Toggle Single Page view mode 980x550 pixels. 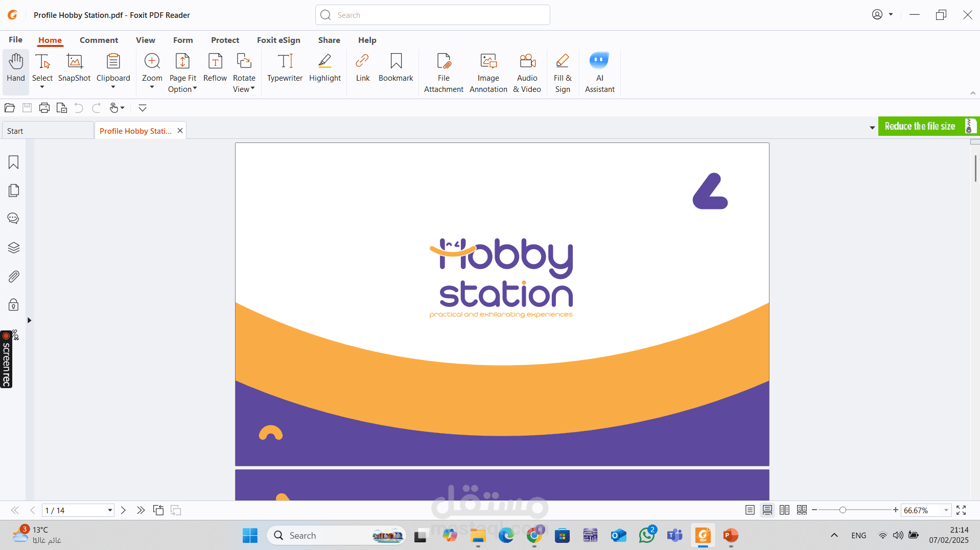pyautogui.click(x=750, y=510)
